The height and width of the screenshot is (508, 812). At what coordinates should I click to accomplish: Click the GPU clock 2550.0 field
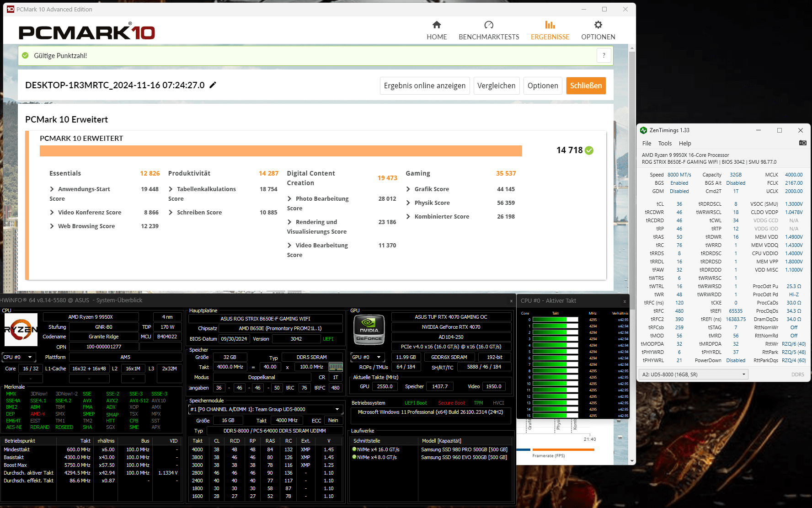click(x=385, y=386)
